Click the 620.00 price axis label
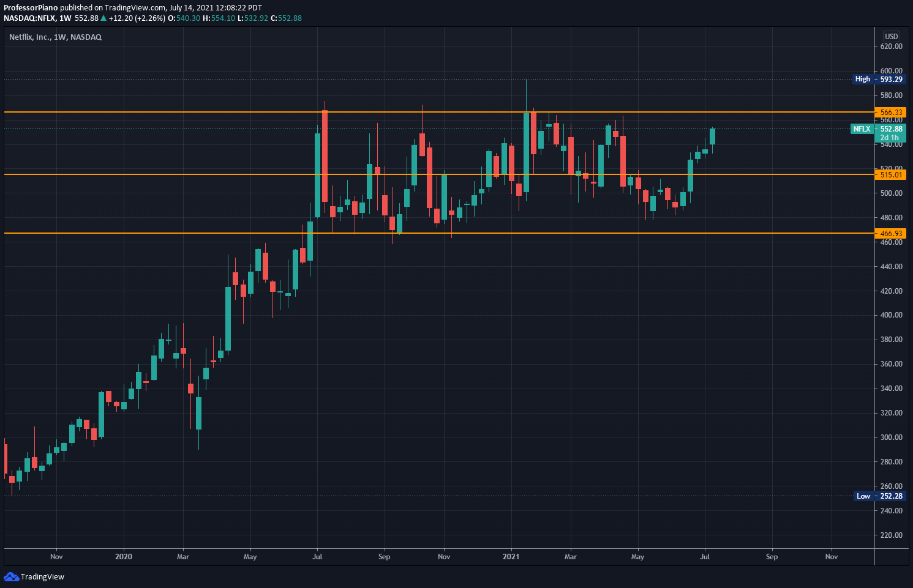913x588 pixels. (x=891, y=47)
